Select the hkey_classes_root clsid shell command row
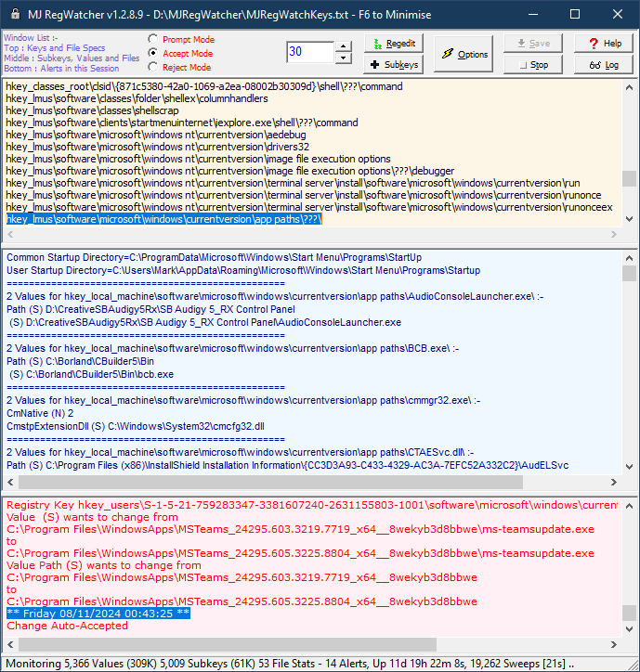Screen dimensions: 640x672 tap(204, 86)
